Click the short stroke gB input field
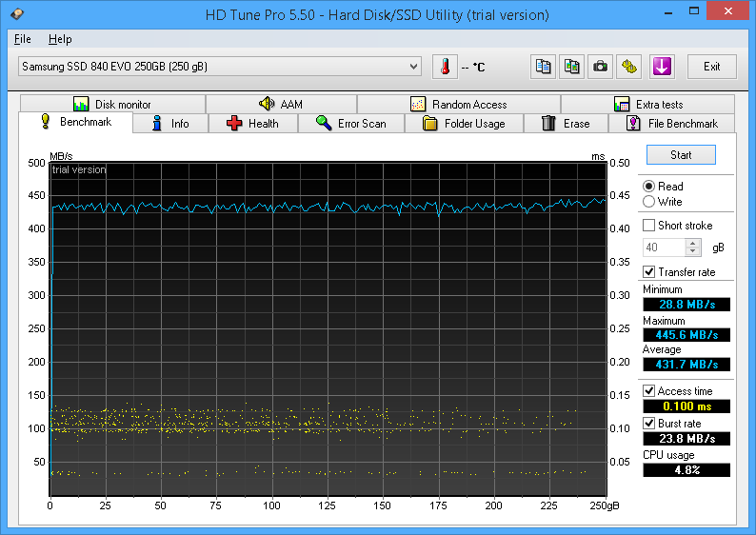Viewport: 756px width, 535px height. tap(664, 248)
